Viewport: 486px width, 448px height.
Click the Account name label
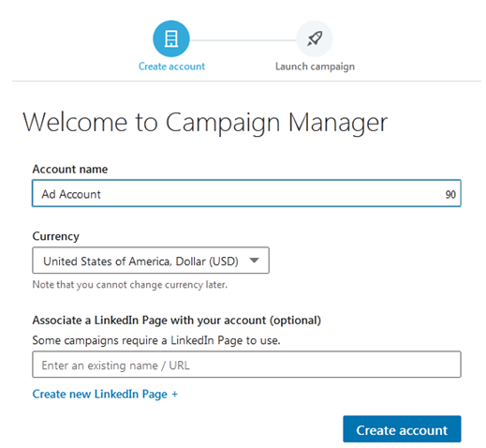pyautogui.click(x=70, y=169)
